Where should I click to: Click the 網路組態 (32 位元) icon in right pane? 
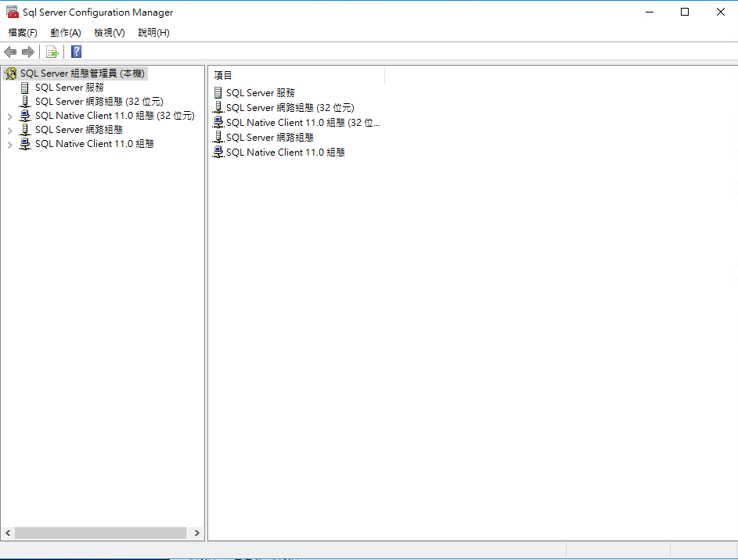[218, 108]
